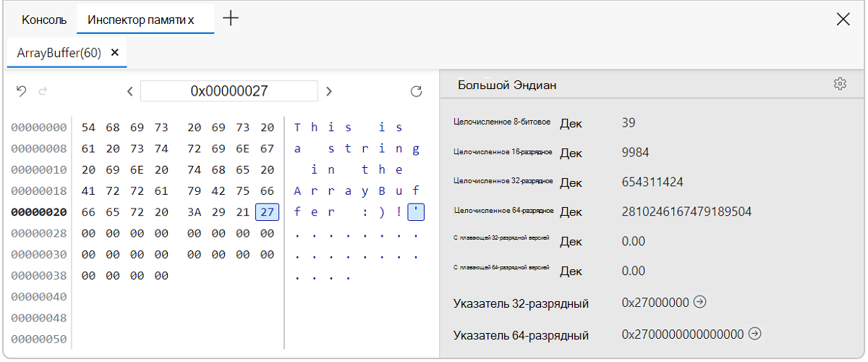
Task: Click the 64-bit value 2810246167479189504
Action: [686, 211]
